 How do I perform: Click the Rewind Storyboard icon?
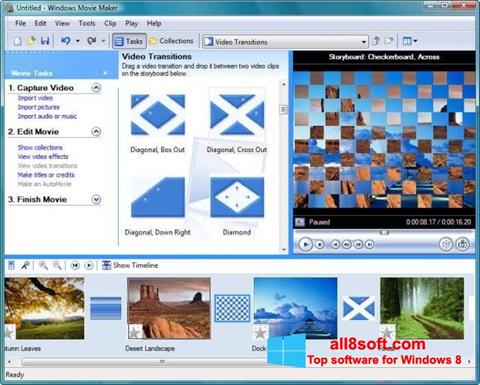[75, 265]
